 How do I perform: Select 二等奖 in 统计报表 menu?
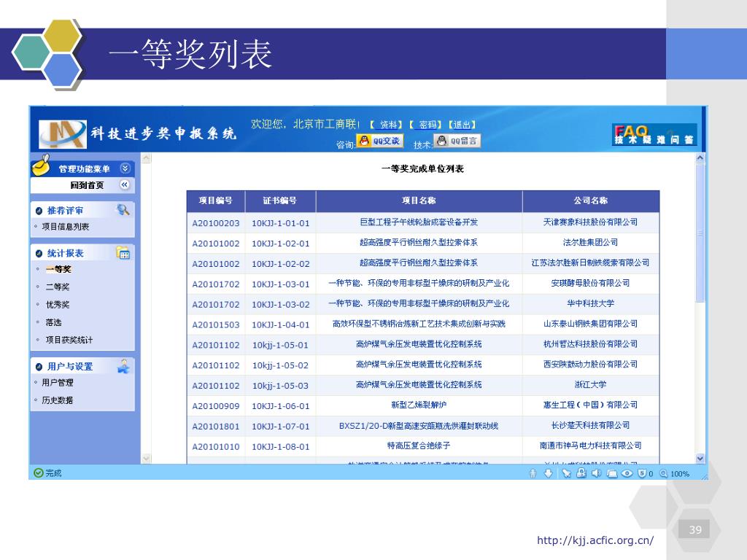click(58, 287)
